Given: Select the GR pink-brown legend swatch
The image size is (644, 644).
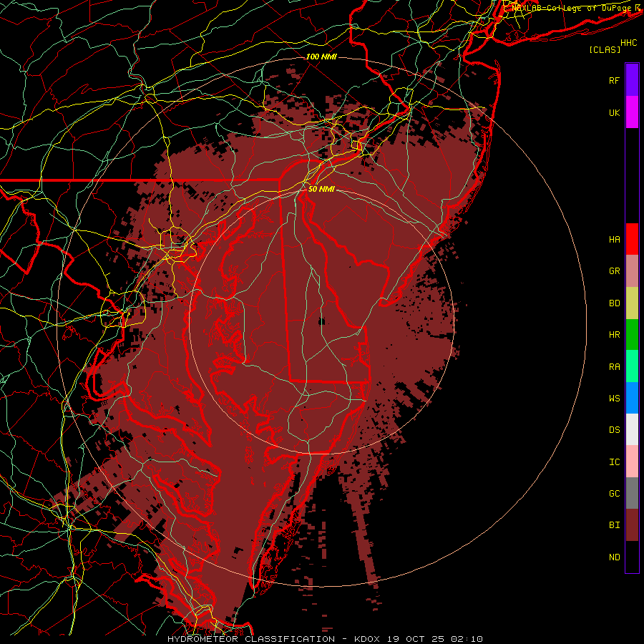Looking at the screenshot, I should point(632,270).
